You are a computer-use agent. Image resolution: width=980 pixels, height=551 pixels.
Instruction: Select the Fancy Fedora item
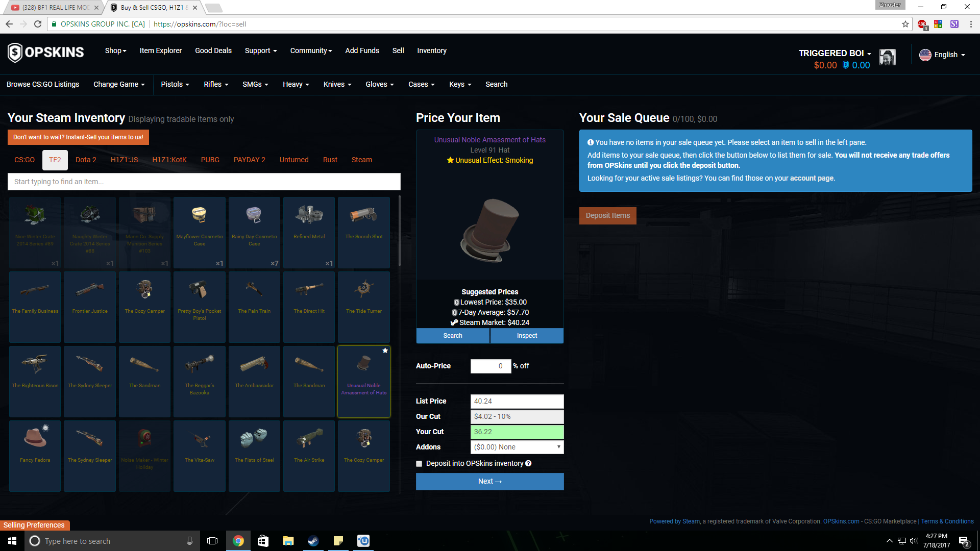(x=35, y=456)
